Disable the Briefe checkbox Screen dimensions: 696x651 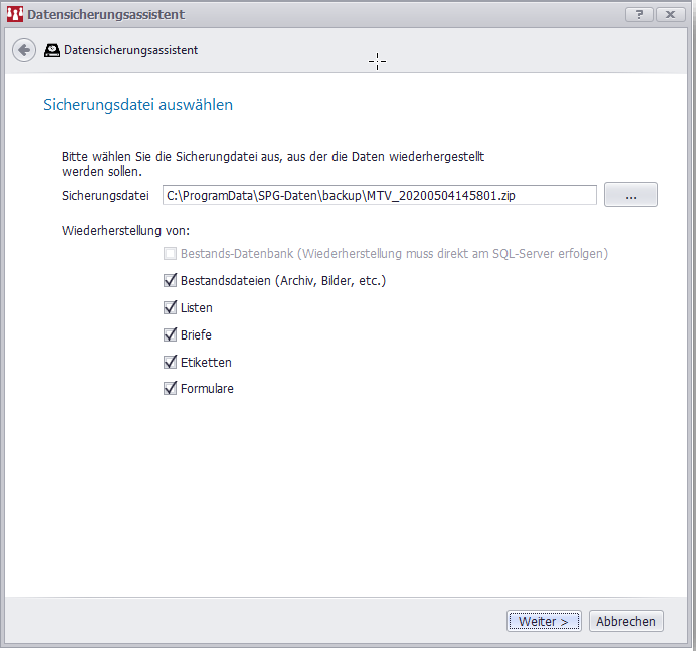170,335
